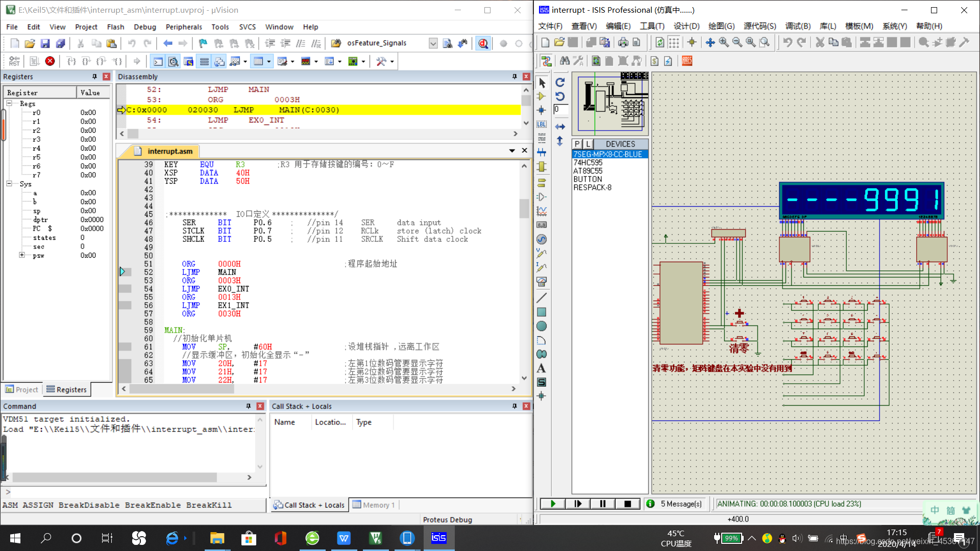The height and width of the screenshot is (551, 980).
Task: Select the 2D circle drawing tool
Action: [542, 326]
